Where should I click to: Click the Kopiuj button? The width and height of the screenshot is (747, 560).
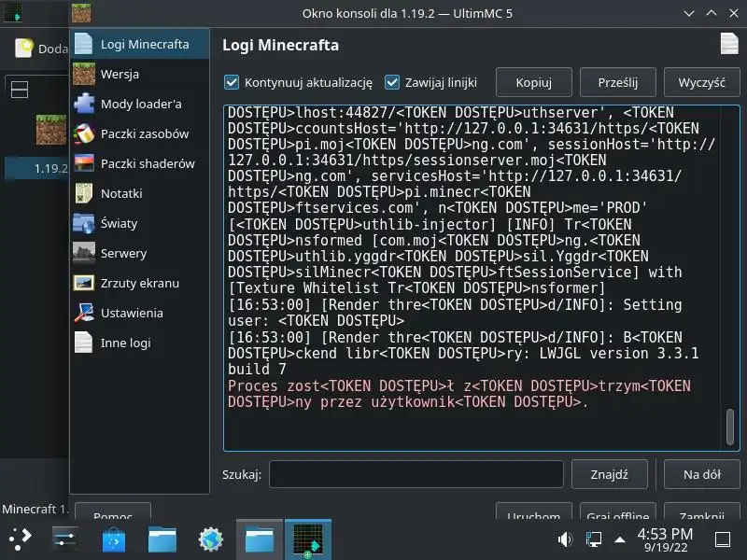pyautogui.click(x=533, y=82)
